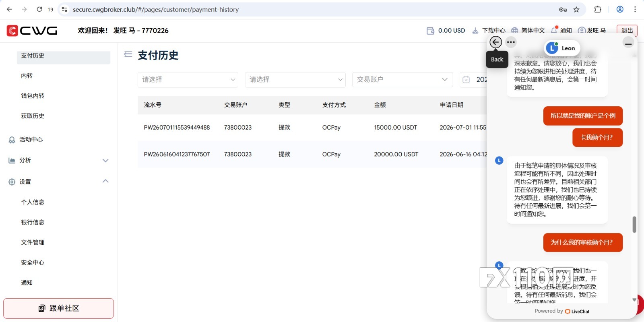Click 金额 column header

coord(380,105)
